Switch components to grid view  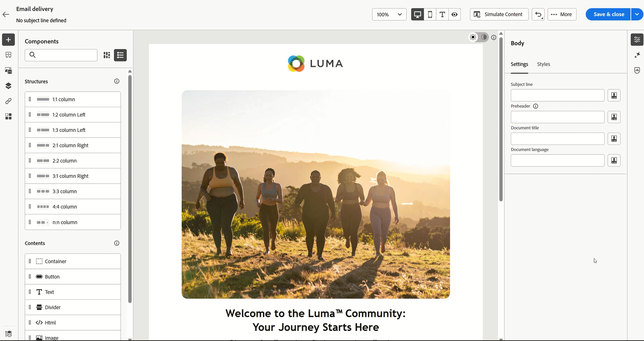point(107,55)
